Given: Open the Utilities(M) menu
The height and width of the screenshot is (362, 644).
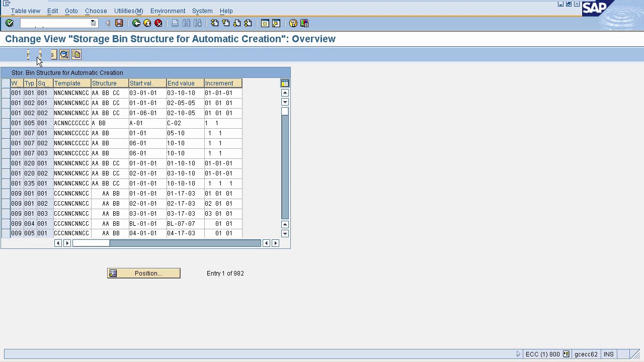Looking at the screenshot, I should coord(128,11).
